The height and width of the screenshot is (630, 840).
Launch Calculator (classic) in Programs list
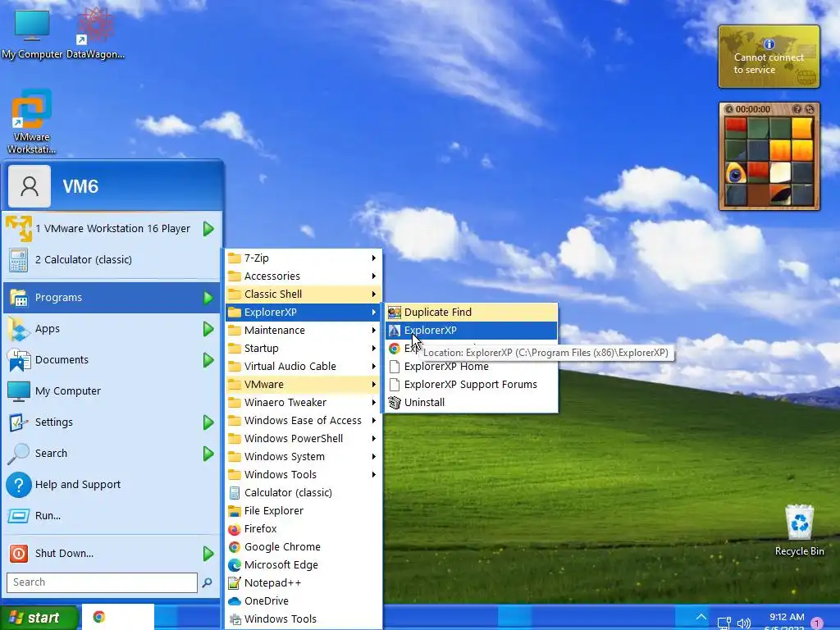coord(304,492)
